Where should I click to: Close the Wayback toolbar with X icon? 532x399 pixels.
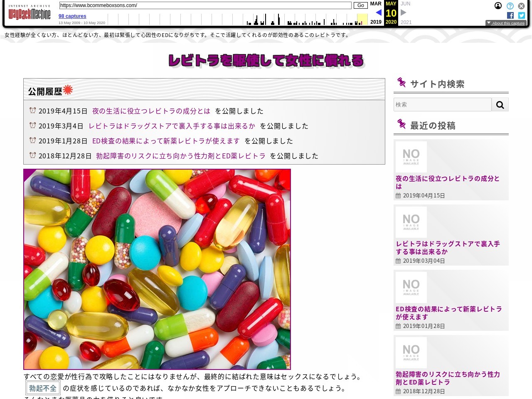pyautogui.click(x=521, y=6)
